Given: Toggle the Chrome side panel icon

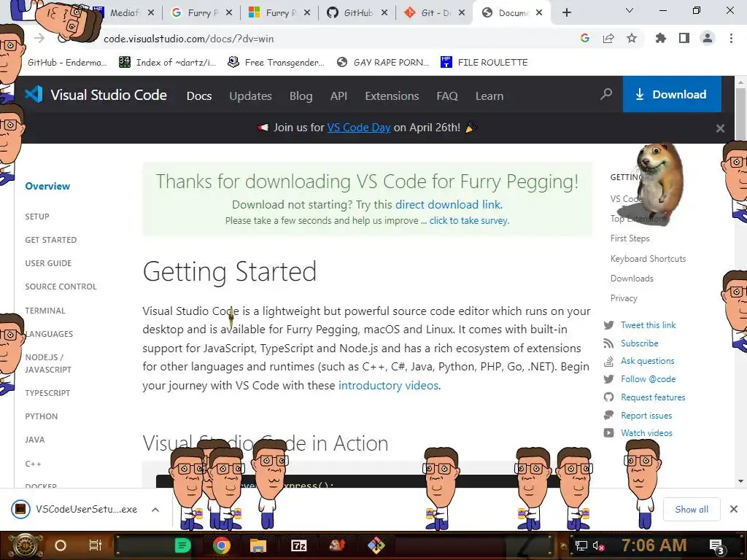Looking at the screenshot, I should pos(684,38).
